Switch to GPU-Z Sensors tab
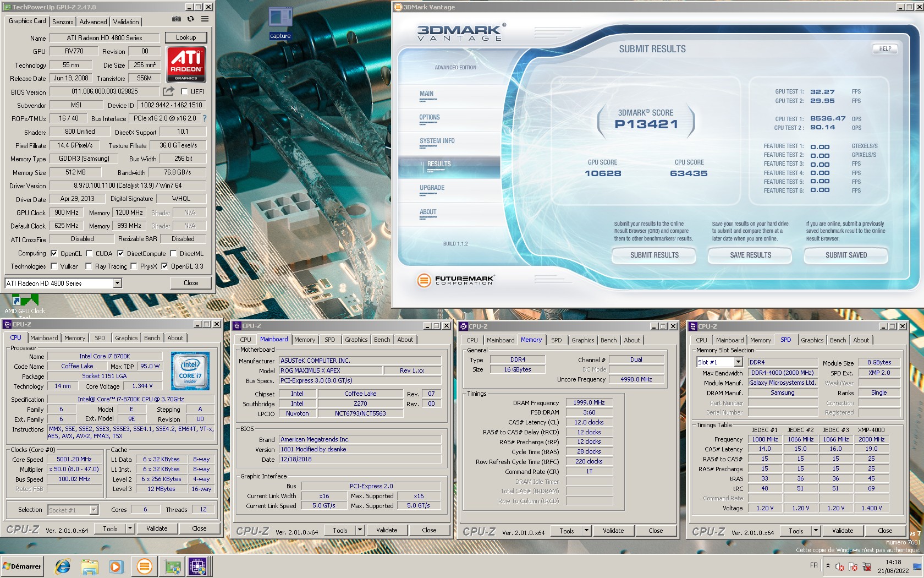The height and width of the screenshot is (578, 924). tap(63, 22)
